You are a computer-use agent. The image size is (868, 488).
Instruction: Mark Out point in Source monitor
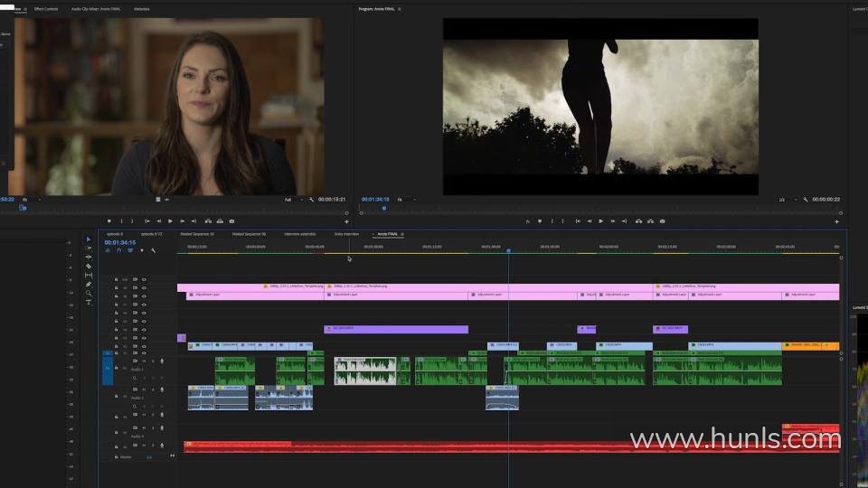(132, 221)
